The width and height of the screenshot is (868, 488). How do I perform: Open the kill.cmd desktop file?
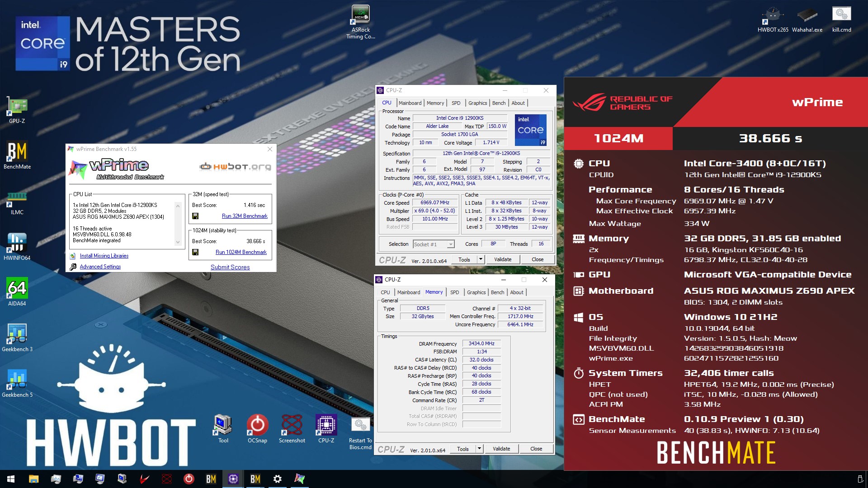tap(841, 20)
